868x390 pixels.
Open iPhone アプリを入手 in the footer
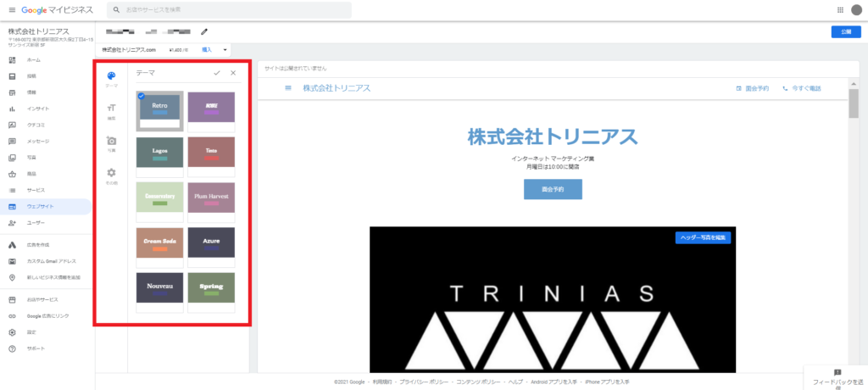[607, 382]
